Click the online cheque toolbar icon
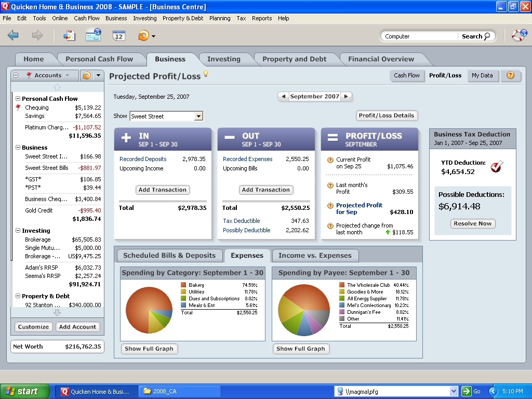 (x=94, y=35)
